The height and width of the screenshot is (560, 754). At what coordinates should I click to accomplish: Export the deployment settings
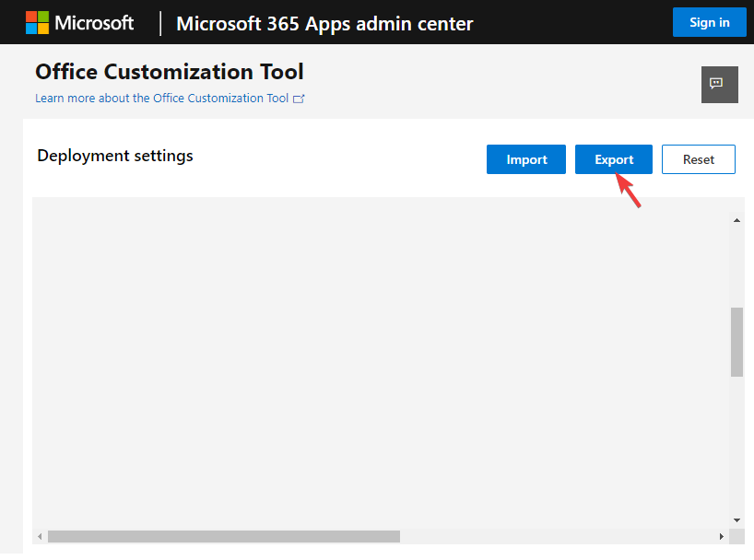click(x=614, y=159)
